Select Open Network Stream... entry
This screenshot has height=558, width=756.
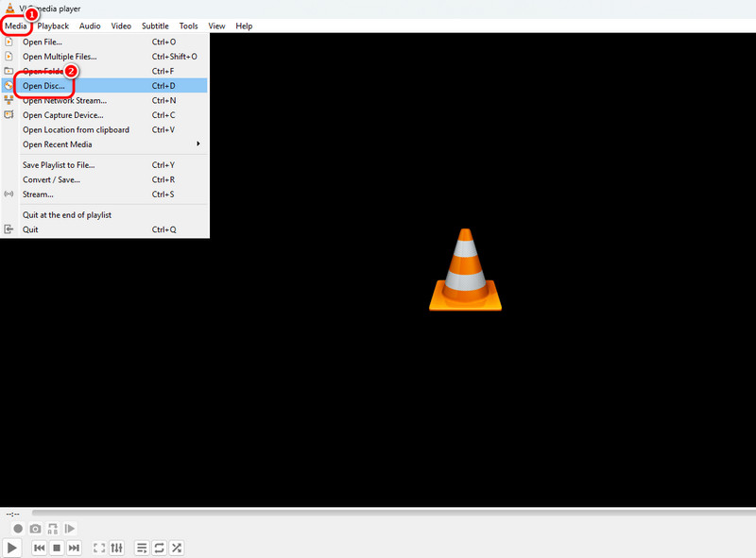(105, 100)
